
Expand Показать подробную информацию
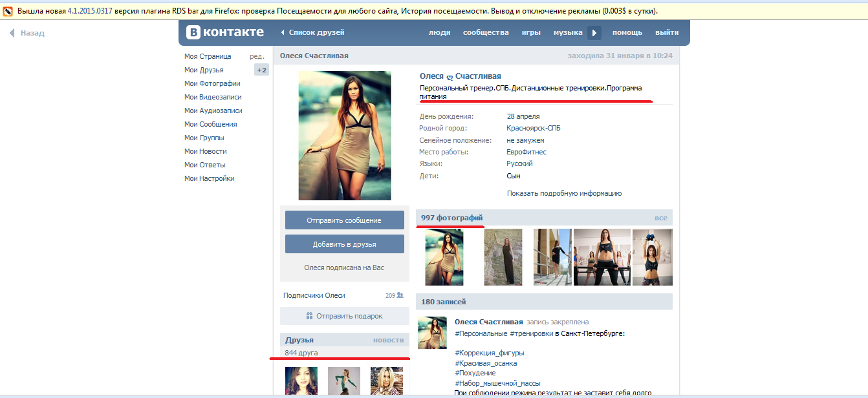pos(564,193)
